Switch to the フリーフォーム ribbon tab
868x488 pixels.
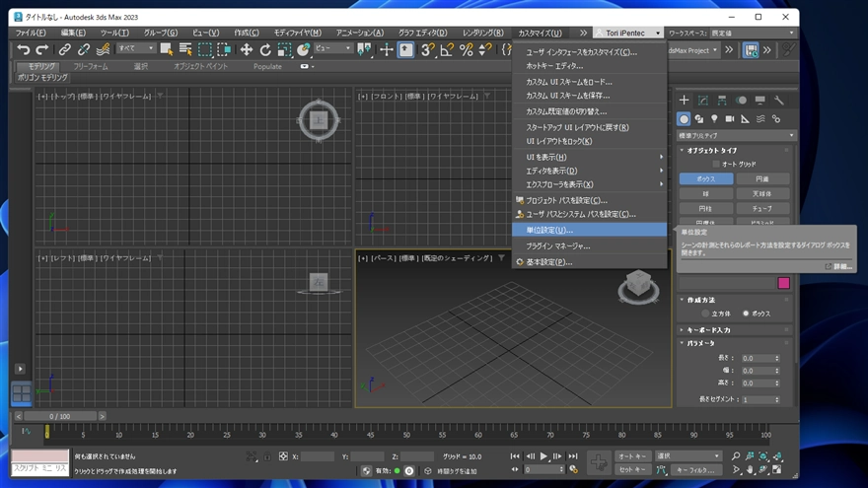tap(91, 66)
